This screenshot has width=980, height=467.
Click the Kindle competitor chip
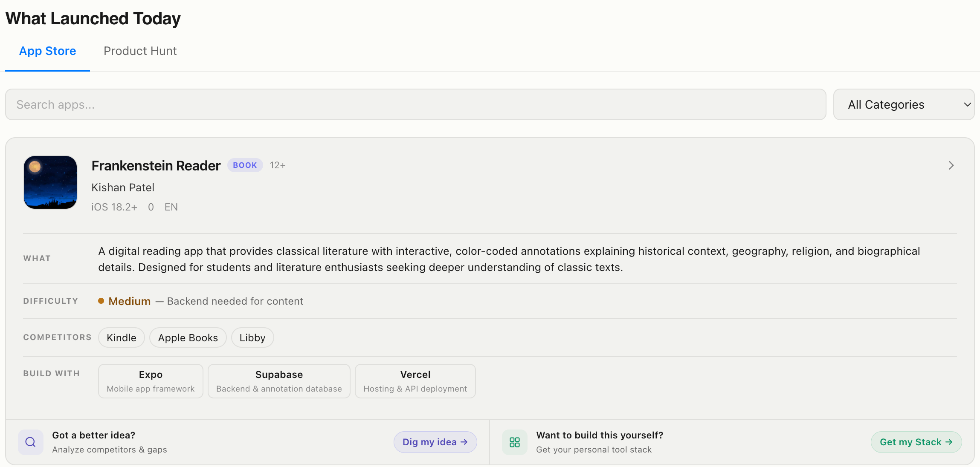point(122,337)
